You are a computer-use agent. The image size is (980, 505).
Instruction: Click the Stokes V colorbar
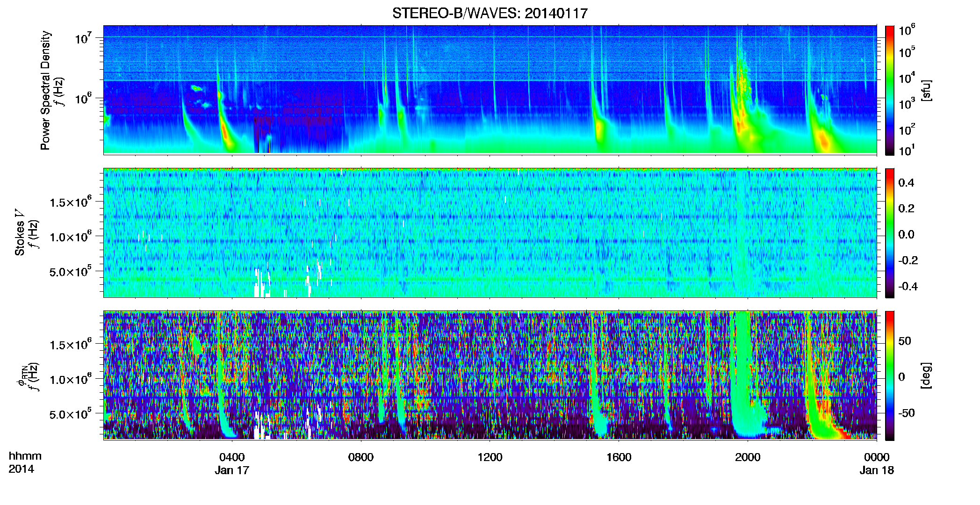890,233
